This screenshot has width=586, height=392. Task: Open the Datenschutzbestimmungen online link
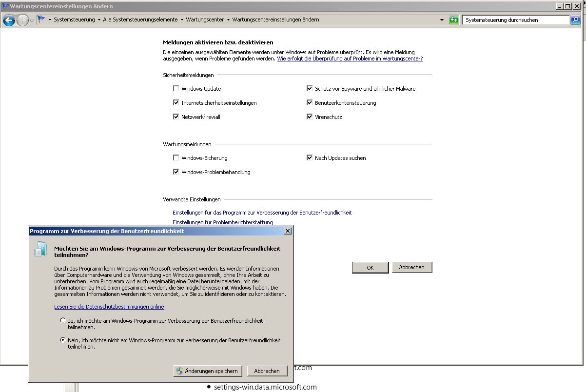[x=109, y=307]
